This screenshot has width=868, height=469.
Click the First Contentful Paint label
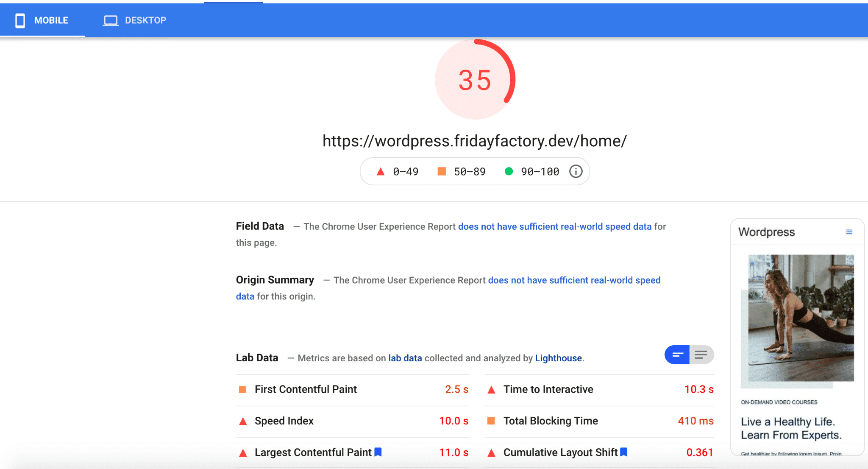(306, 389)
